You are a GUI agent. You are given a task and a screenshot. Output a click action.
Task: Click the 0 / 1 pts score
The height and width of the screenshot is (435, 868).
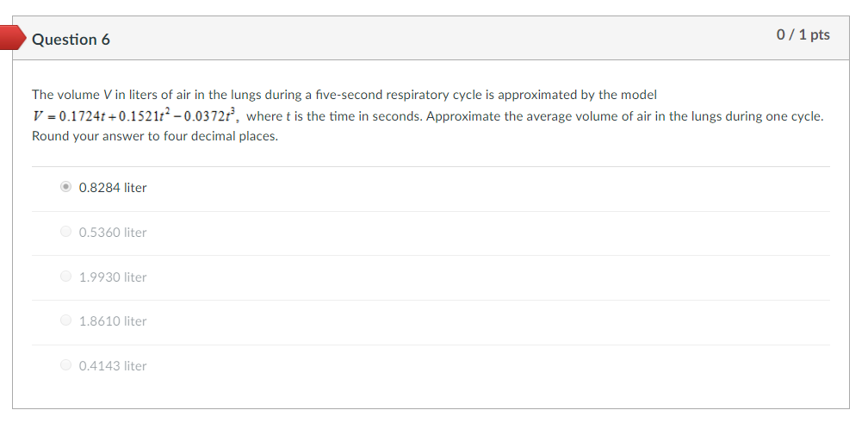click(x=803, y=34)
